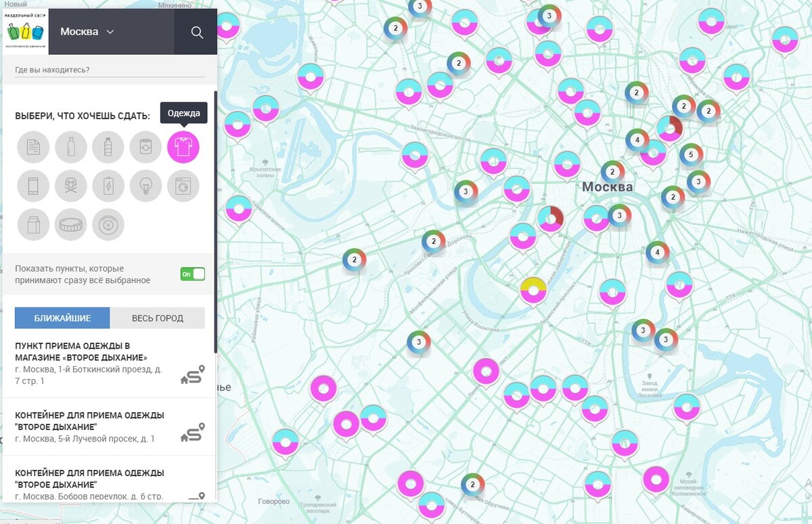812x524 pixels.
Task: Select the washing machine appliances category icon
Action: coord(183,185)
